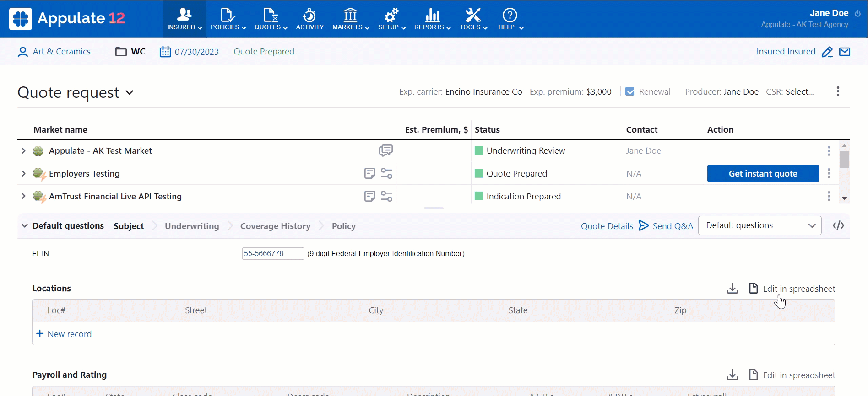Click markets list scroll up arrow
868x396 pixels.
click(x=844, y=146)
